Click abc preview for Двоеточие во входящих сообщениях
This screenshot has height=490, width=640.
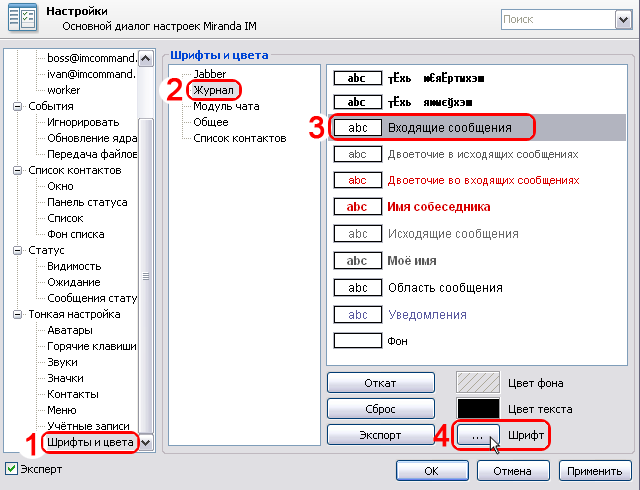point(357,181)
